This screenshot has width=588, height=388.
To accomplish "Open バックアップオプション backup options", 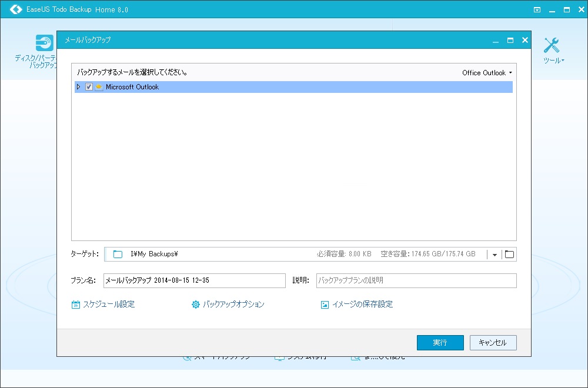I will 228,305.
